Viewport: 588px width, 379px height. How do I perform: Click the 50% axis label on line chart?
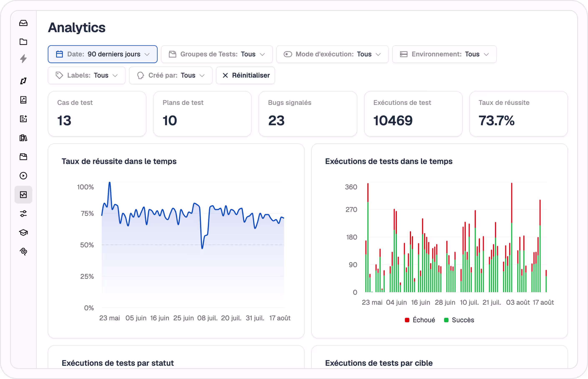coord(87,245)
